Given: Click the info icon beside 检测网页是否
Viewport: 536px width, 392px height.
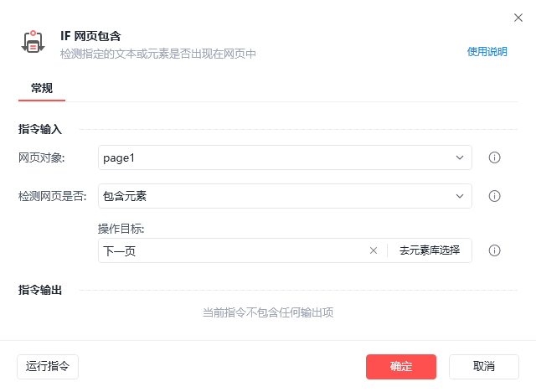Looking at the screenshot, I should (x=494, y=196).
